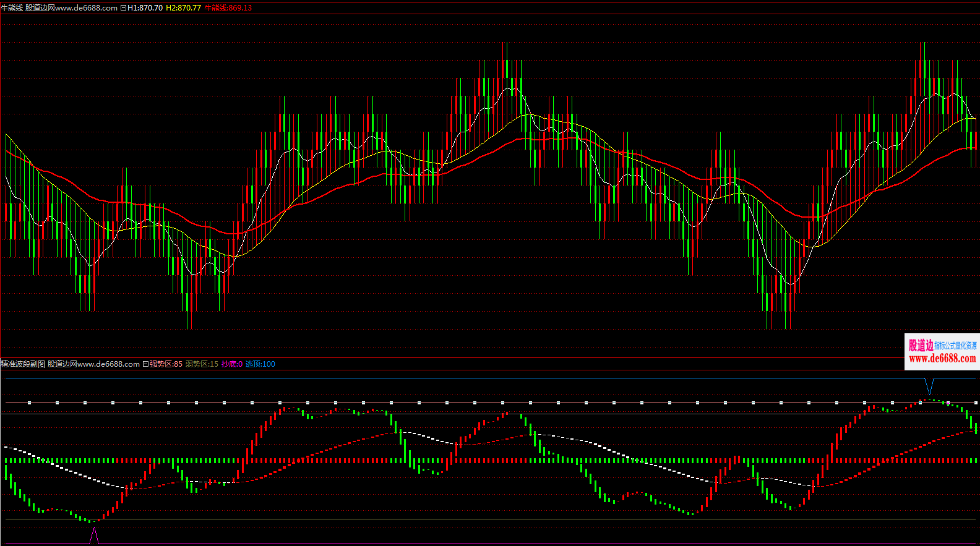Click the yellow H2:870.77 value label
The image size is (980, 546).
pyautogui.click(x=184, y=8)
